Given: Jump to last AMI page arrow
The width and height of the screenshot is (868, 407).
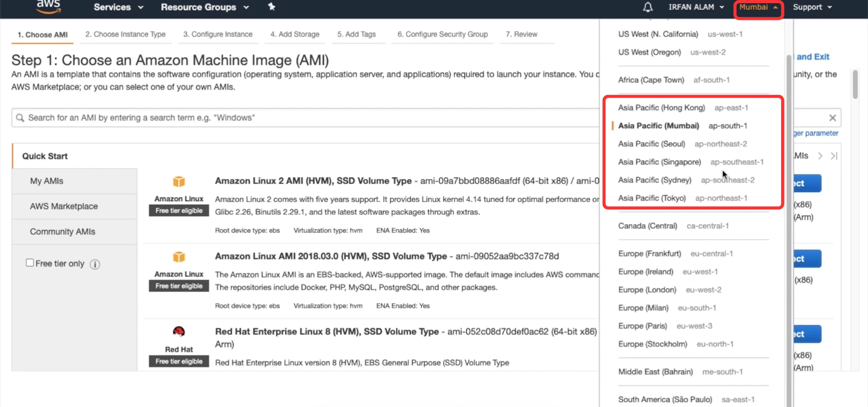Looking at the screenshot, I should (834, 156).
